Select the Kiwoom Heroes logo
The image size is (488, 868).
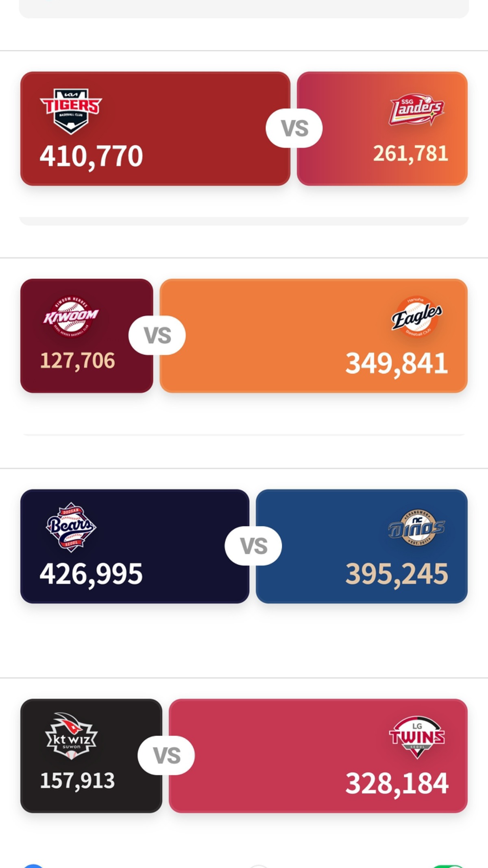[x=71, y=317]
